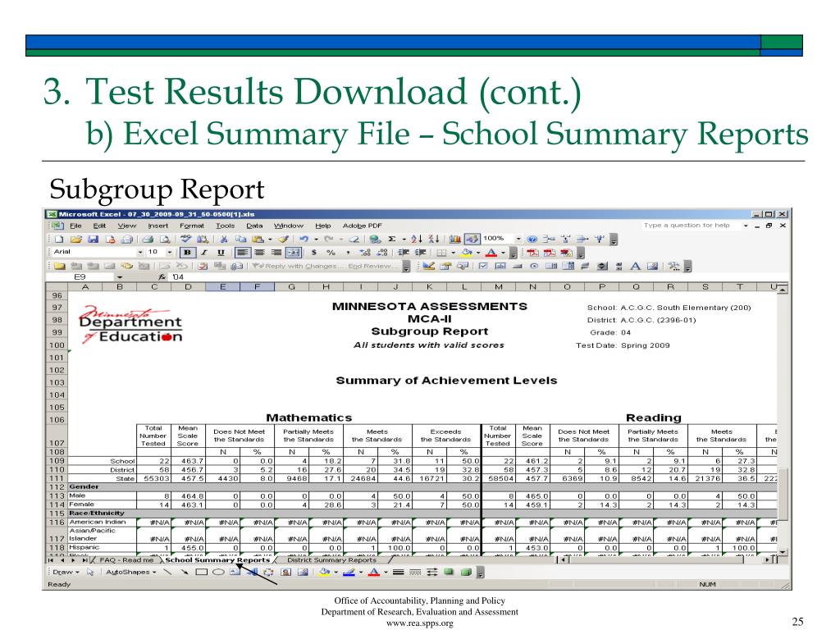This screenshot has width=840, height=630.
Task: Click the Open file folder icon
Action: pyautogui.click(x=76, y=239)
